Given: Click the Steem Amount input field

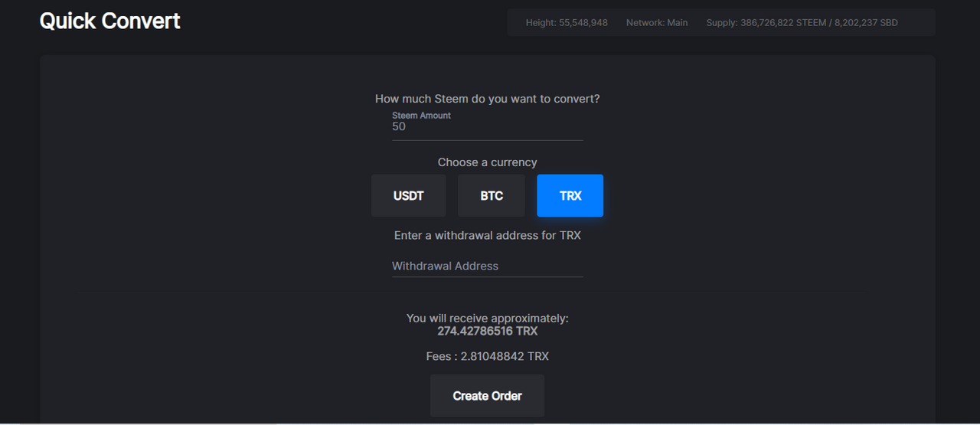Looking at the screenshot, I should 487,127.
